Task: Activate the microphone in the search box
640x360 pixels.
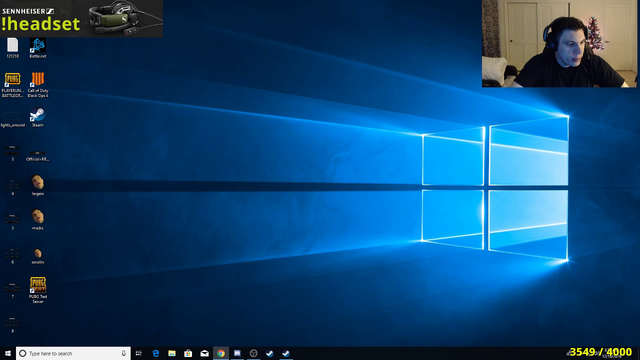Action: point(123,353)
